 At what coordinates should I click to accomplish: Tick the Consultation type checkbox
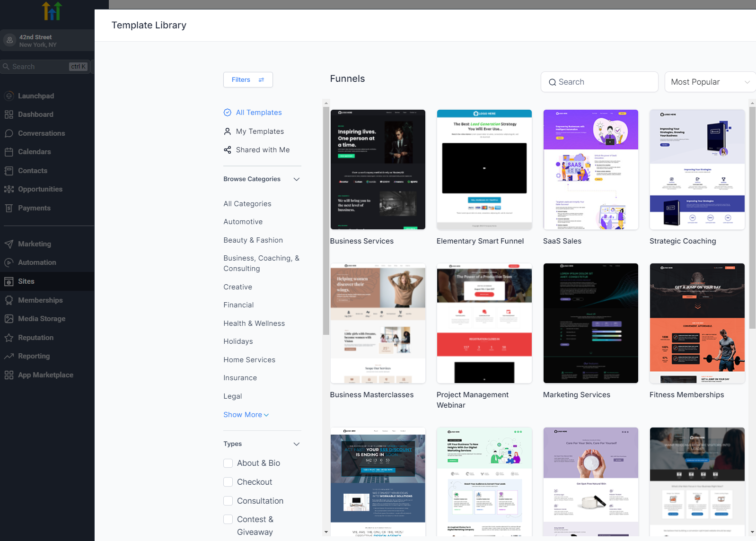point(228,501)
